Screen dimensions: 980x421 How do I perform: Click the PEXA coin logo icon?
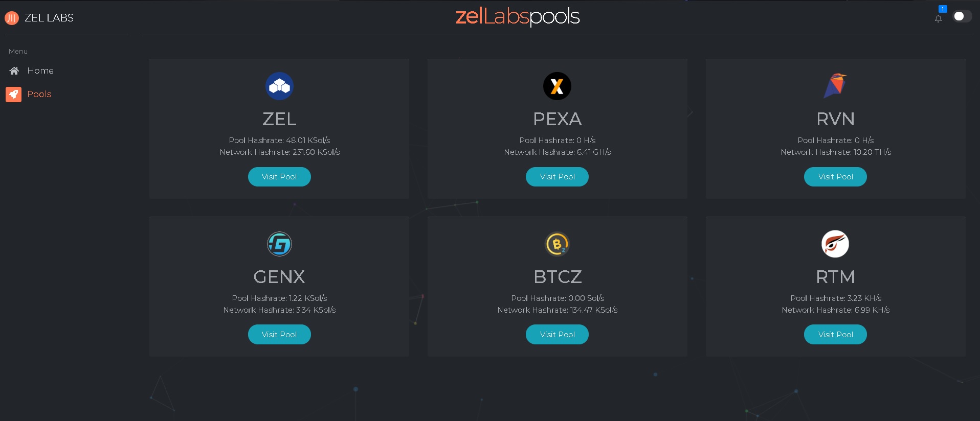tap(557, 86)
